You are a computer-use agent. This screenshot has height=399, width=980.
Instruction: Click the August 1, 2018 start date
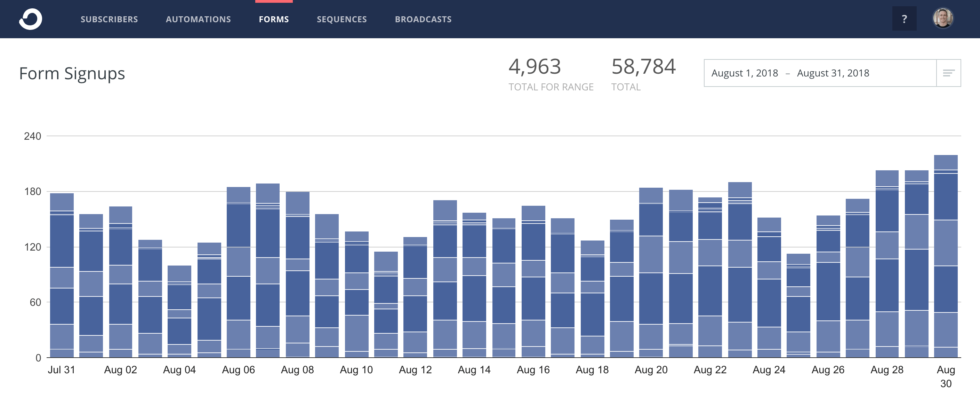[x=745, y=73]
